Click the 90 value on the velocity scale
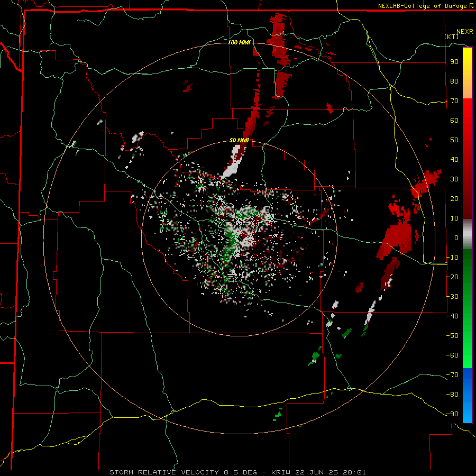Image resolution: width=476 pixels, height=476 pixels. pyautogui.click(x=454, y=62)
